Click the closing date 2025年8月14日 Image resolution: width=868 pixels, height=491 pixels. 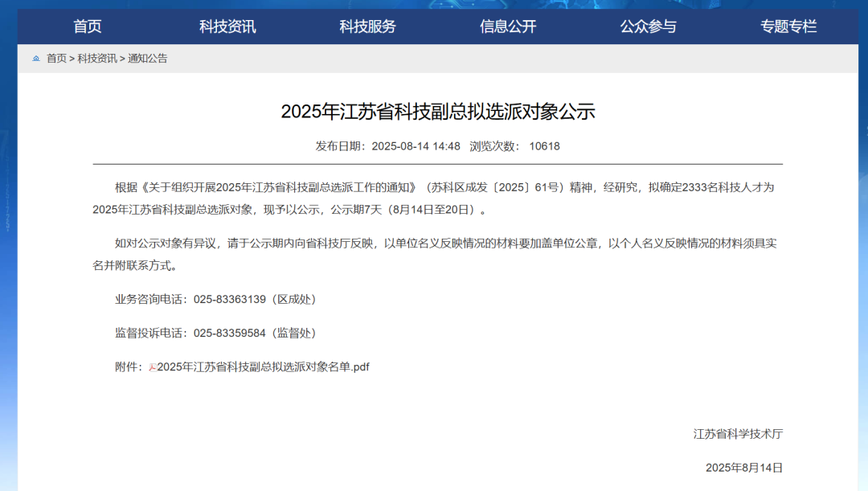[x=743, y=468]
